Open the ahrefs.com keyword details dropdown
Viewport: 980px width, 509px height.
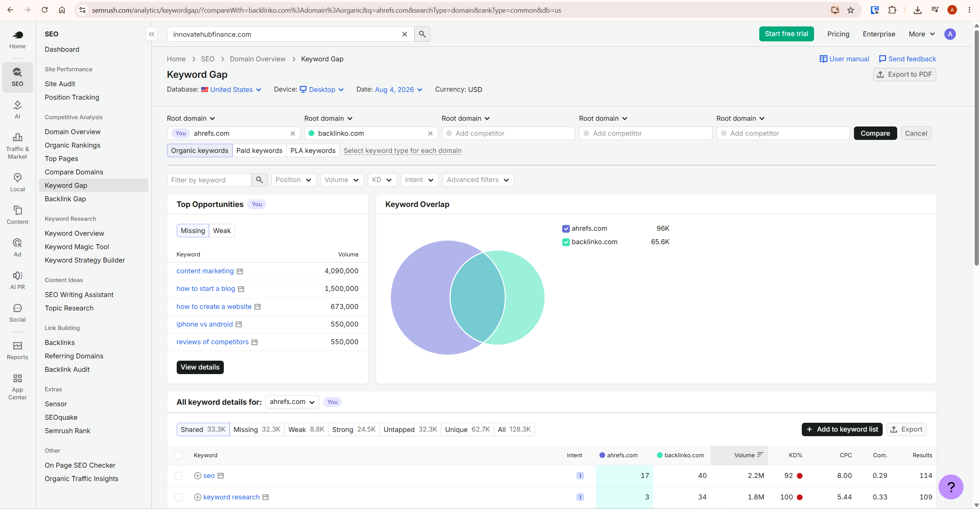coord(292,402)
